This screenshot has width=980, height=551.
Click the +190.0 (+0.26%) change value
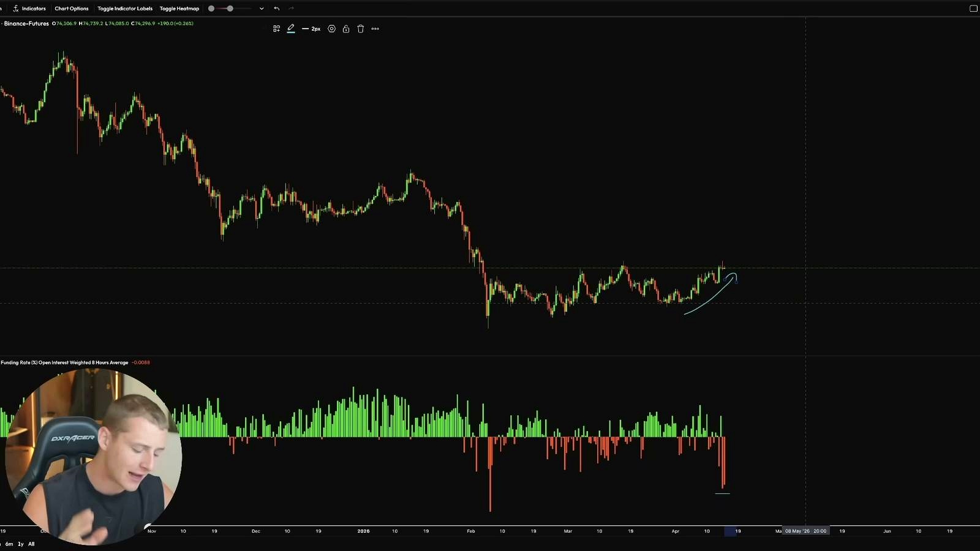tap(176, 23)
